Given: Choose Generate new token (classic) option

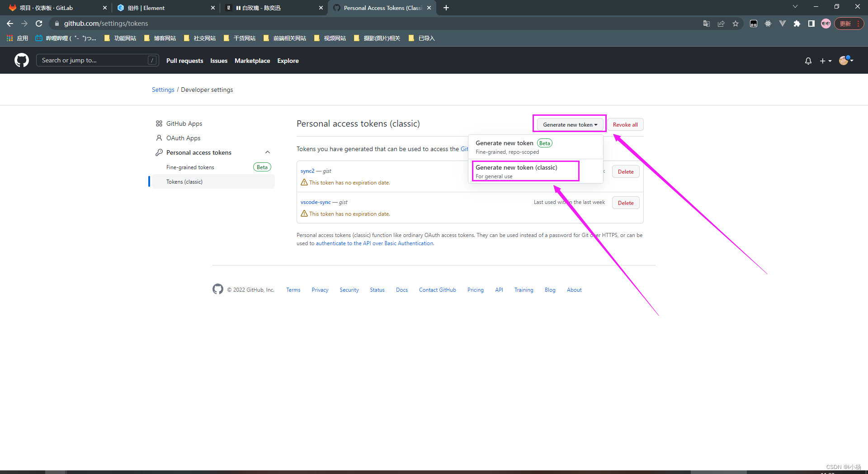Looking at the screenshot, I should (x=536, y=171).
